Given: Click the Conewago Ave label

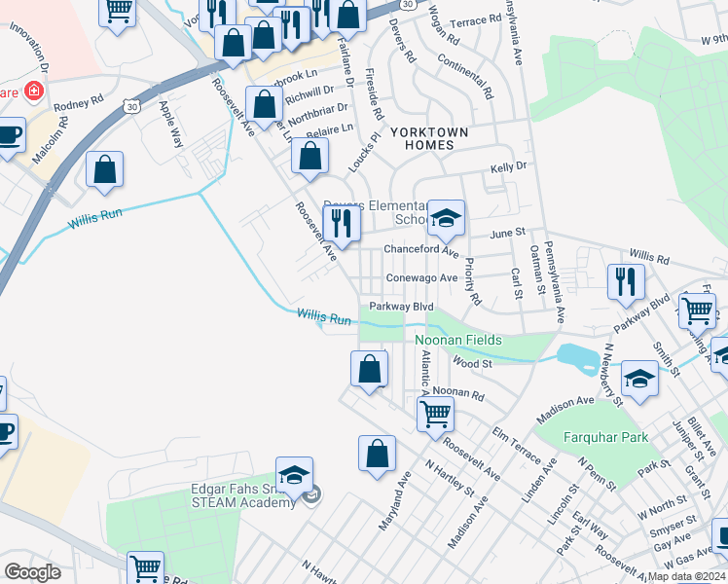Looking at the screenshot, I should click(x=422, y=278).
